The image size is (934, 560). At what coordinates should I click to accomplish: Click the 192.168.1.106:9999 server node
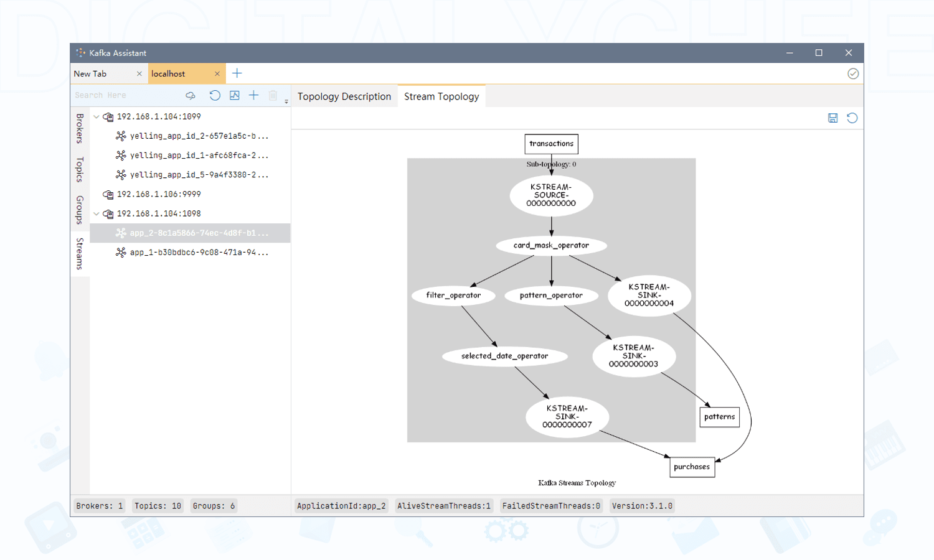click(x=159, y=195)
